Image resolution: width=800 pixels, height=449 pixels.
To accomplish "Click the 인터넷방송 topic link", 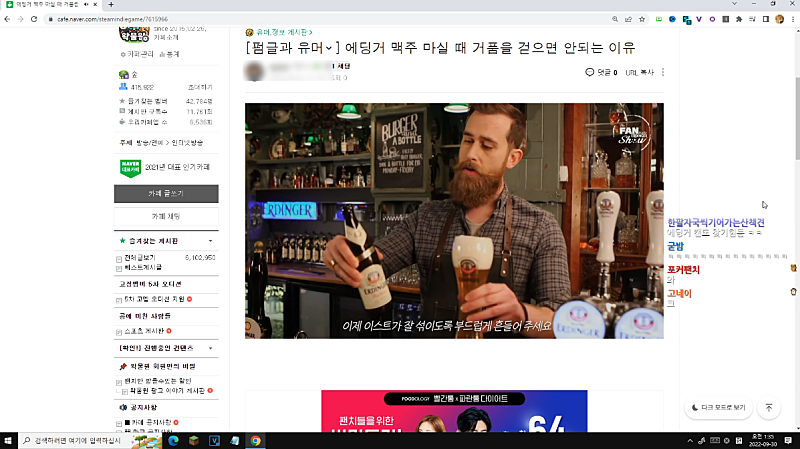I will tap(187, 142).
